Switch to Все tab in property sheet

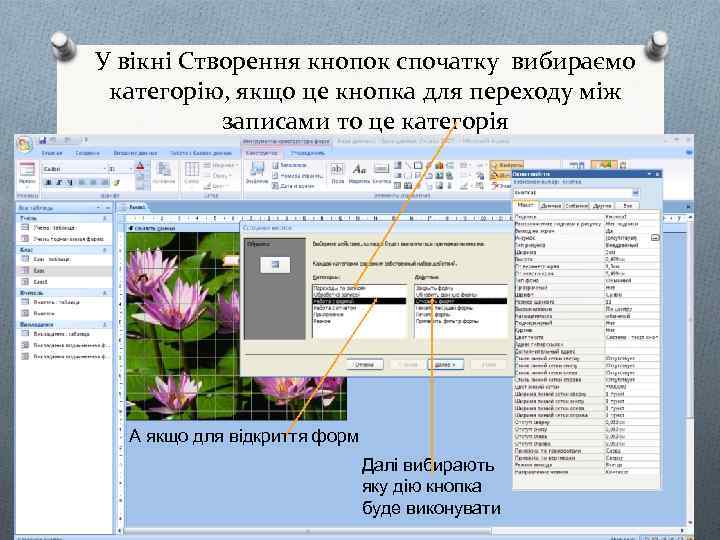coord(627,206)
